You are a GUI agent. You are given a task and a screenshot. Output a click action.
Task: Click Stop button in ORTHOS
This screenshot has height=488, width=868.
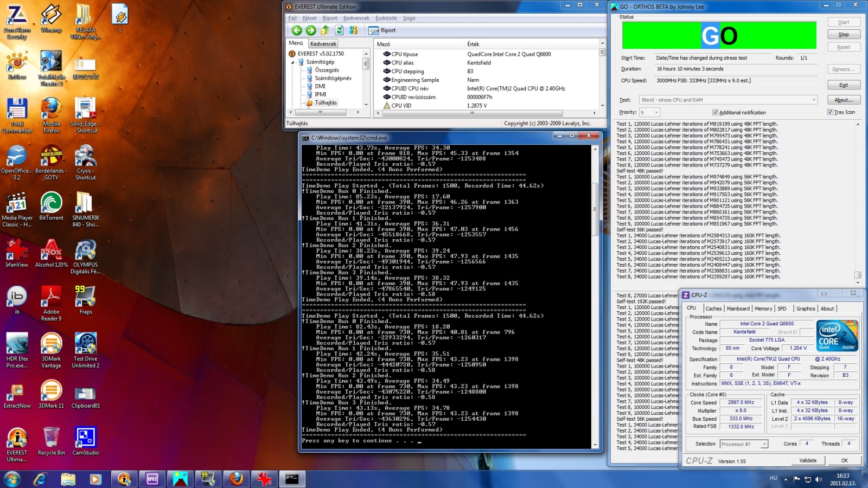pos(844,35)
